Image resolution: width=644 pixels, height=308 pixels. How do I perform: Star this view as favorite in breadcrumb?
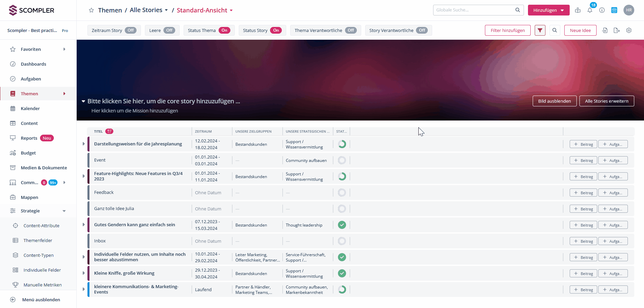91,10
